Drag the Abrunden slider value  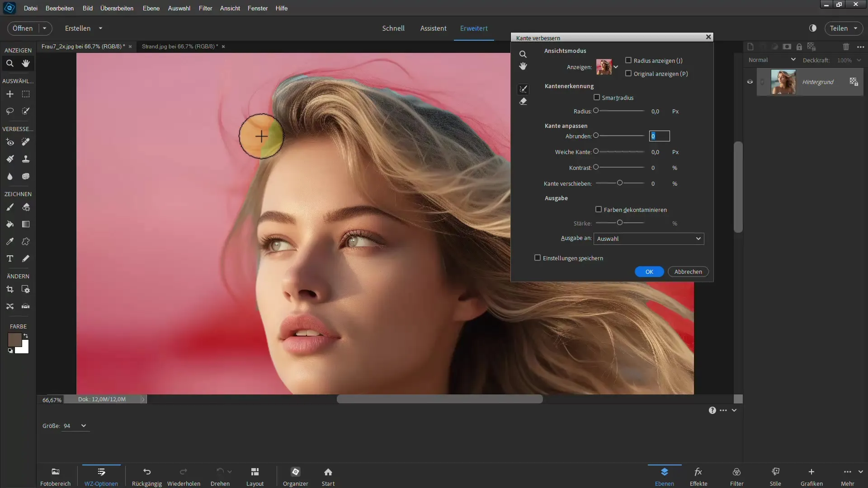tap(597, 136)
